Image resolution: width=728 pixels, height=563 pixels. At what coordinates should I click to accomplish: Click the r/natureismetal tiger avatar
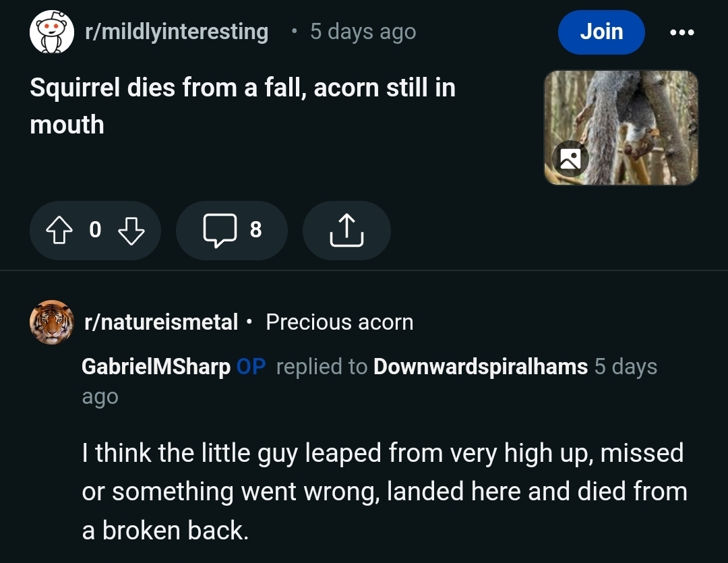coord(52,322)
